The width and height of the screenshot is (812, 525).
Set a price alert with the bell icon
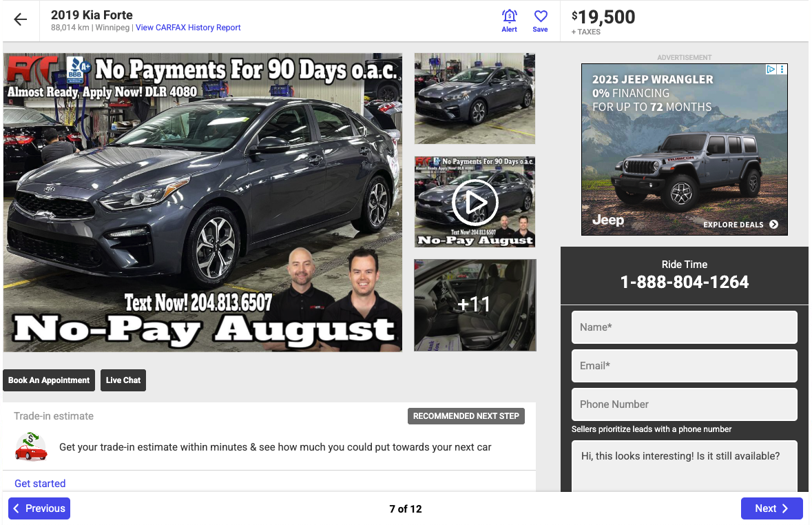click(x=509, y=21)
